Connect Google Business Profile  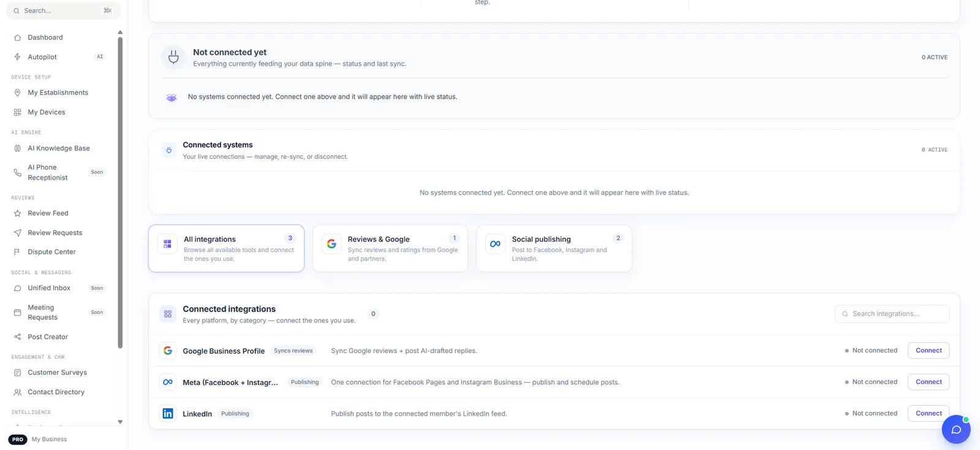pyautogui.click(x=929, y=351)
